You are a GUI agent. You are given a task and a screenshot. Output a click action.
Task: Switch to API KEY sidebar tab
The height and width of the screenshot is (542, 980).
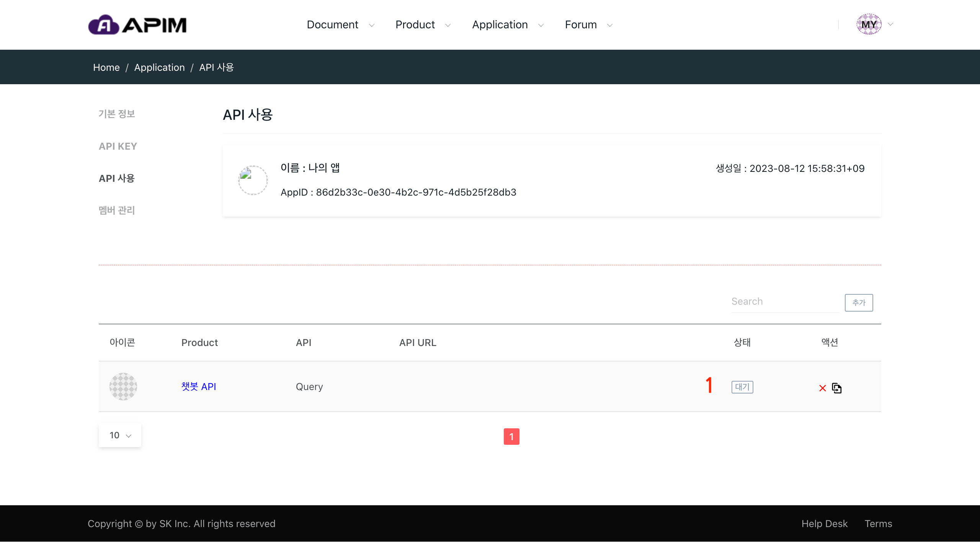(x=118, y=146)
